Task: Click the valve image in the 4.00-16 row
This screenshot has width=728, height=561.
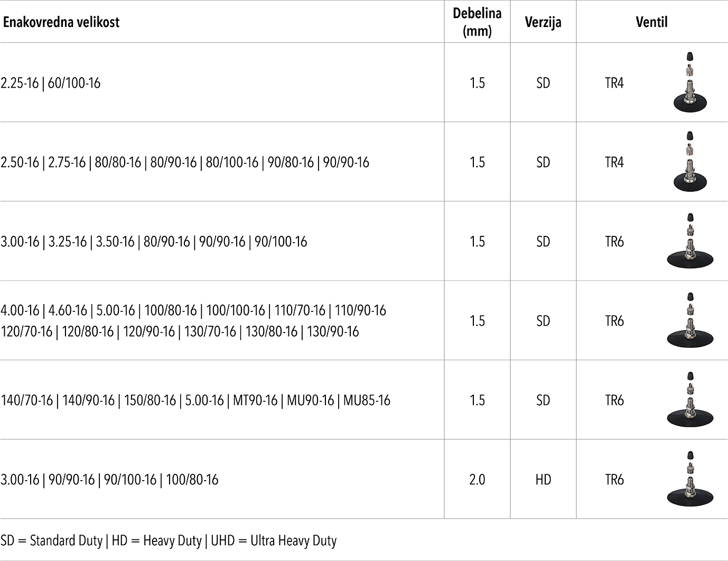Action: click(x=690, y=320)
